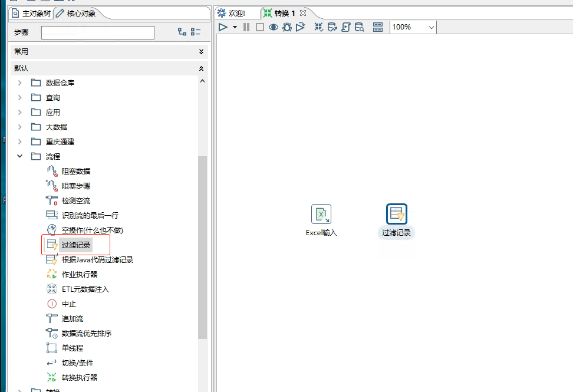Click the step tree vertical scrollbar

coord(202,248)
